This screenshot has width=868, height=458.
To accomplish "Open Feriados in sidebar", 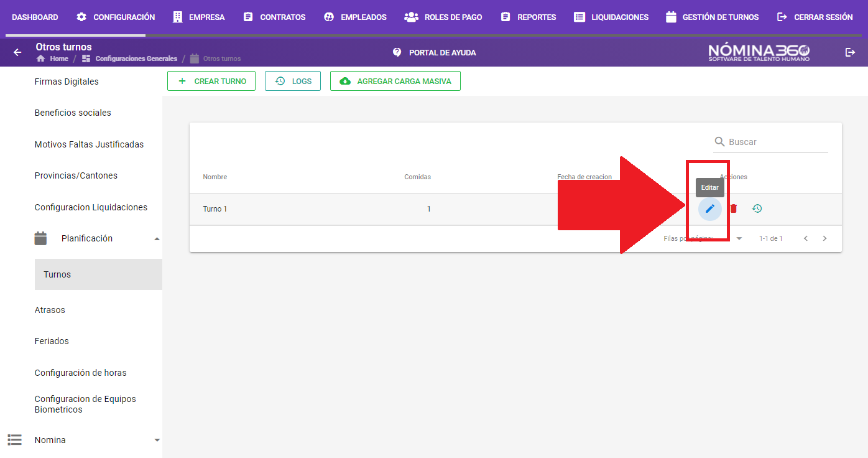I will [52, 341].
